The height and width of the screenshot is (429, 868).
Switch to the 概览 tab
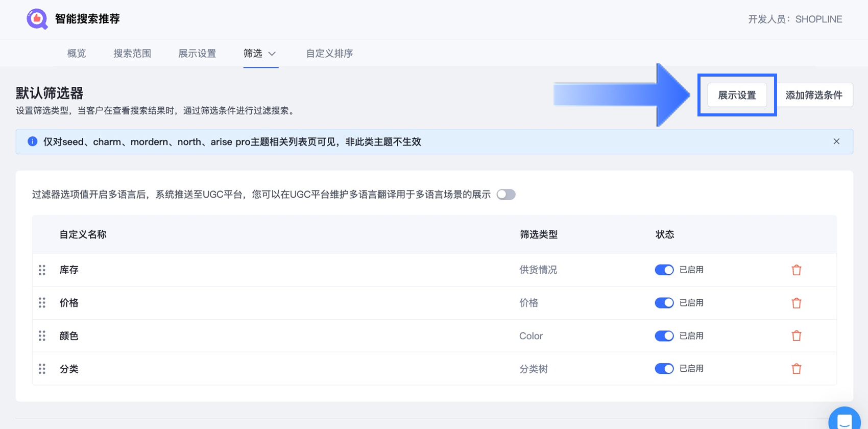[77, 54]
